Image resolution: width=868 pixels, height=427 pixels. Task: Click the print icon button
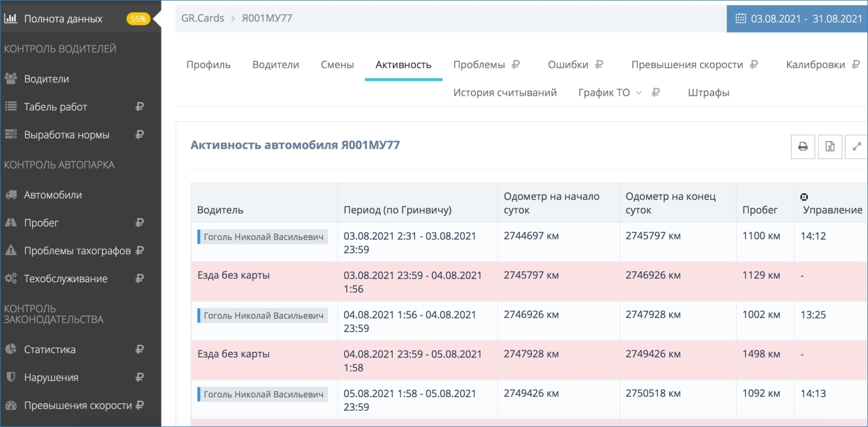(x=803, y=146)
